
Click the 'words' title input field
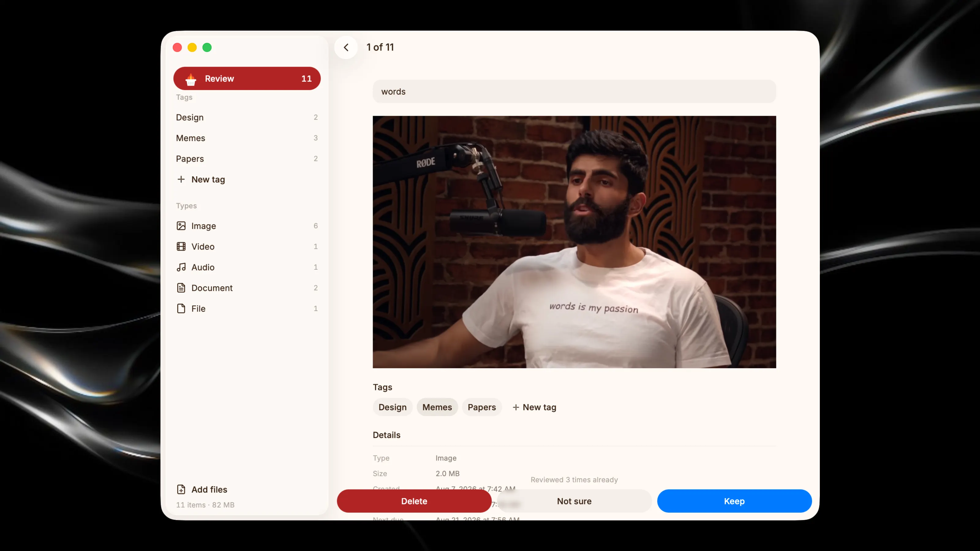574,92
